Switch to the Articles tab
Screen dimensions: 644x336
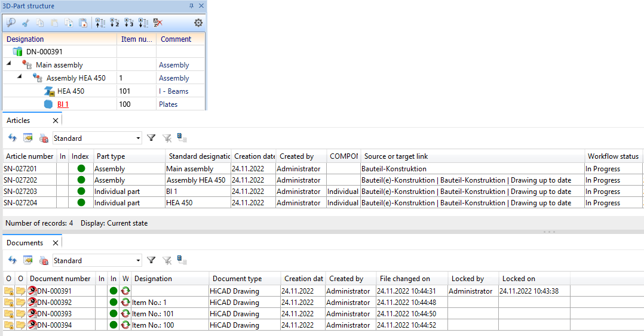click(x=19, y=121)
